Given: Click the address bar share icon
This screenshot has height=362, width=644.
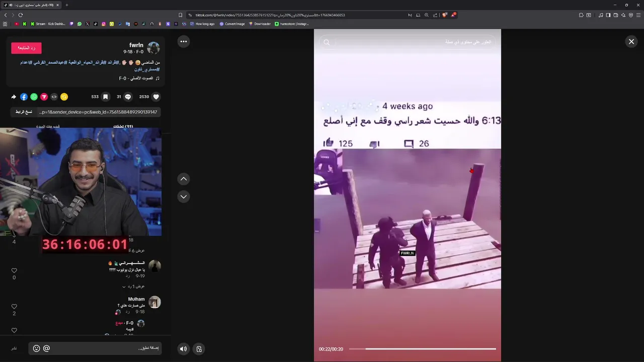Looking at the screenshot, I should click(435, 15).
